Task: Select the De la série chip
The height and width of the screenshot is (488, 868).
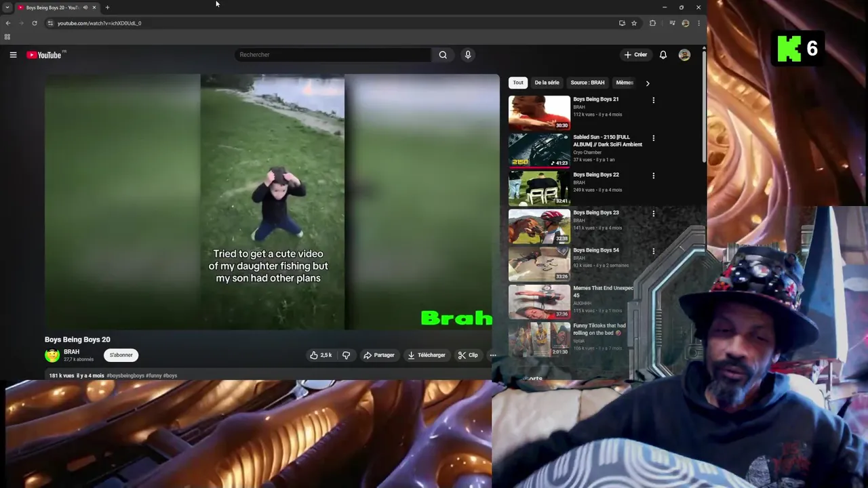Action: 547,83
